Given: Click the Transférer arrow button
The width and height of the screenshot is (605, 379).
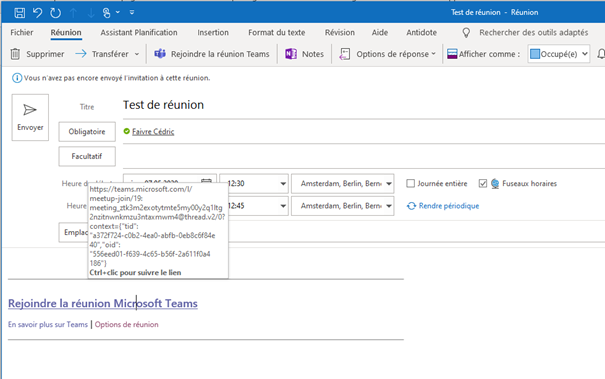Looking at the screenshot, I should tap(102, 54).
